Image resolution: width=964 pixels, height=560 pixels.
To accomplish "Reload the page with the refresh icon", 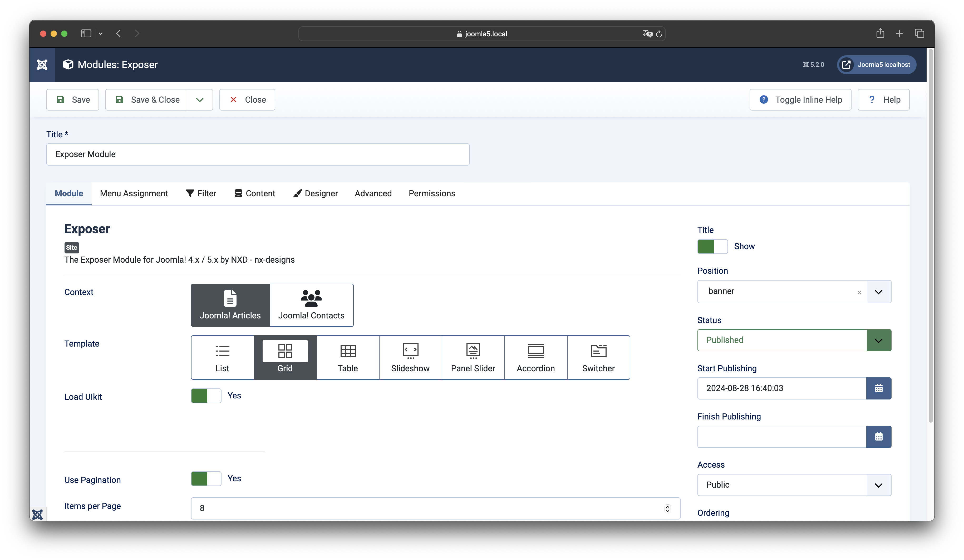I will [x=659, y=34].
